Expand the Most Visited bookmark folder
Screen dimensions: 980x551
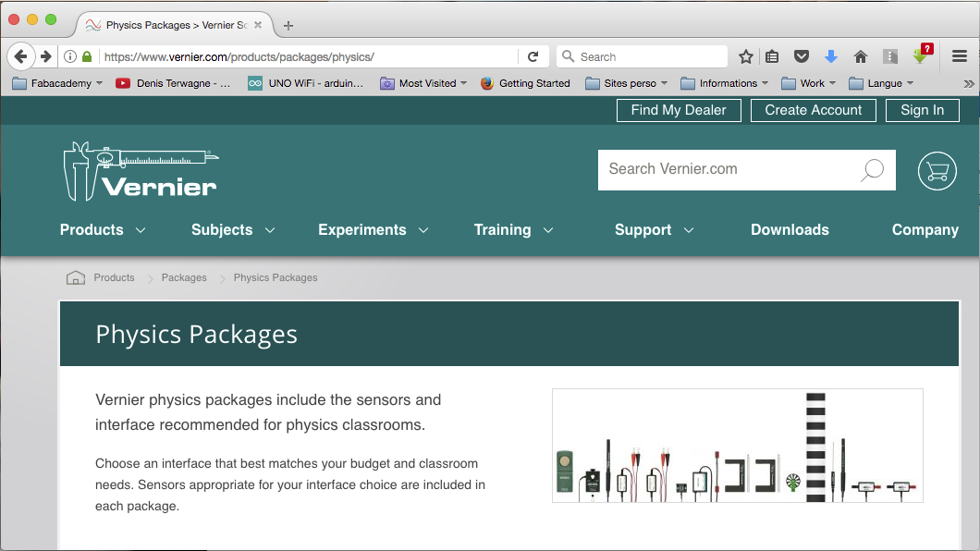[x=423, y=83]
